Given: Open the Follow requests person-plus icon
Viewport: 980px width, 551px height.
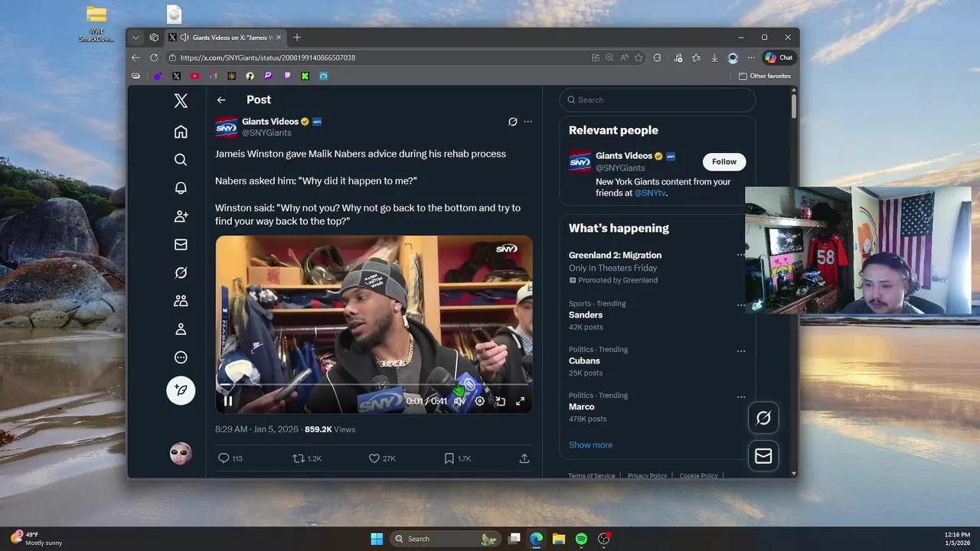Looking at the screenshot, I should tap(181, 217).
